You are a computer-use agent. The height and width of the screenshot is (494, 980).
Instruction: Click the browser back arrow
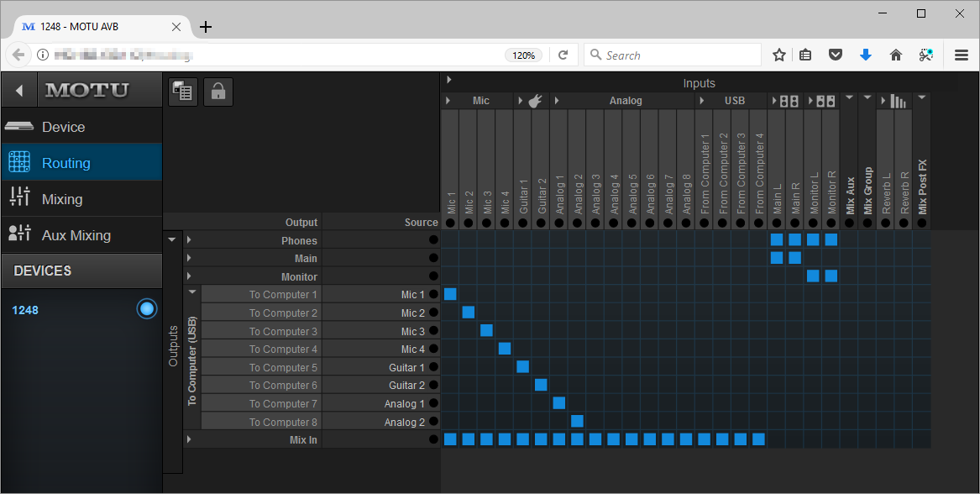pyautogui.click(x=18, y=55)
